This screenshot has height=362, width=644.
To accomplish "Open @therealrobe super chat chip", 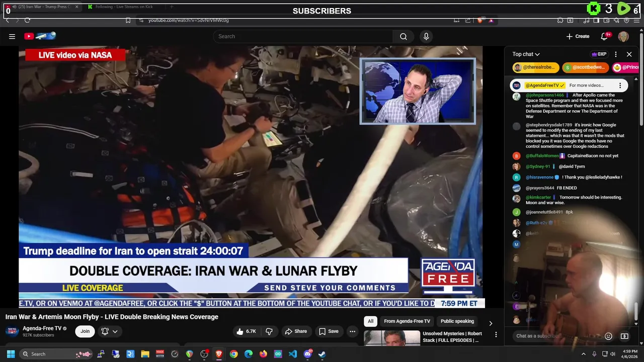I will (x=536, y=67).
